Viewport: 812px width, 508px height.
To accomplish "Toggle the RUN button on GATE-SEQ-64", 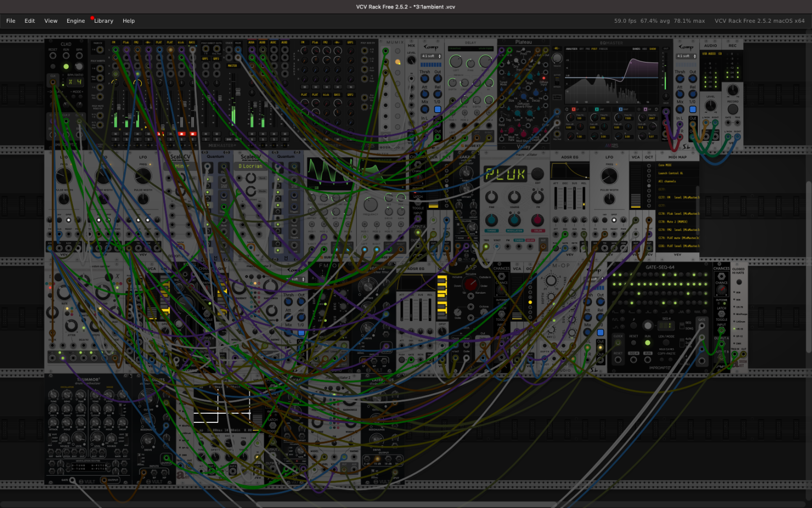I will coord(648,343).
